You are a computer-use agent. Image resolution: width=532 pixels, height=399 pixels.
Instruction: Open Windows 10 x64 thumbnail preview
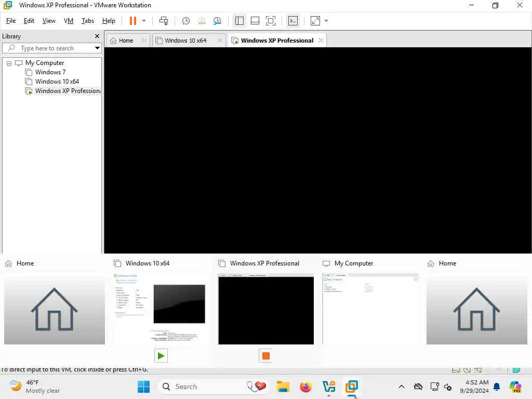[x=160, y=308]
